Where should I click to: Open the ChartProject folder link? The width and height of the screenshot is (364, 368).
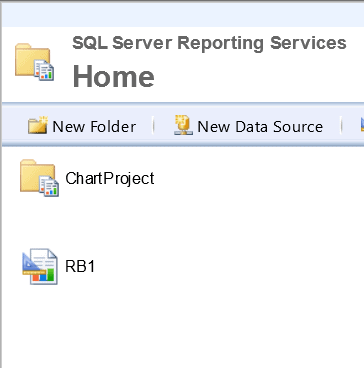110,178
